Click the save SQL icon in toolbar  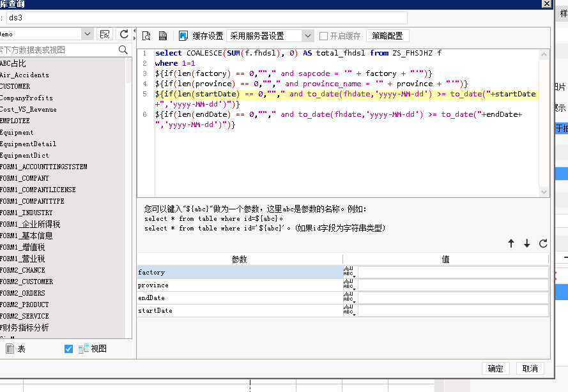pos(163,36)
